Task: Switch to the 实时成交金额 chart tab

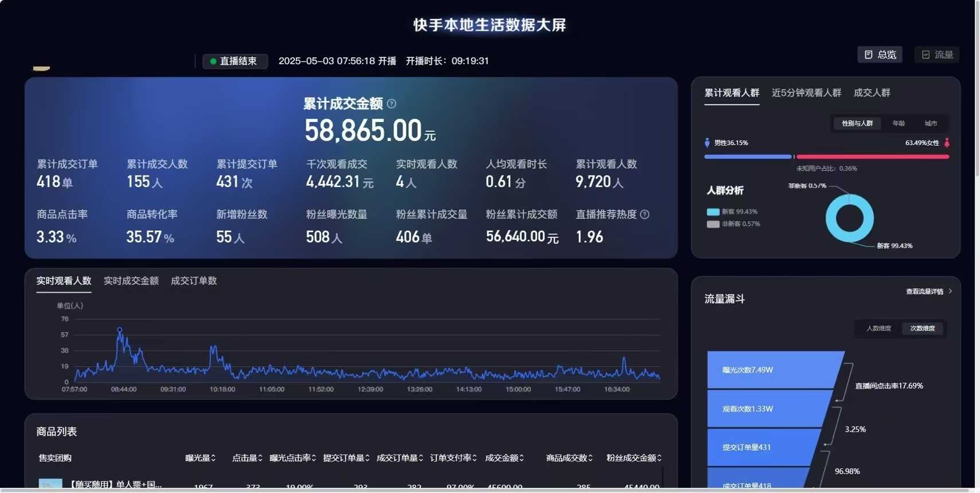Action: (x=131, y=281)
